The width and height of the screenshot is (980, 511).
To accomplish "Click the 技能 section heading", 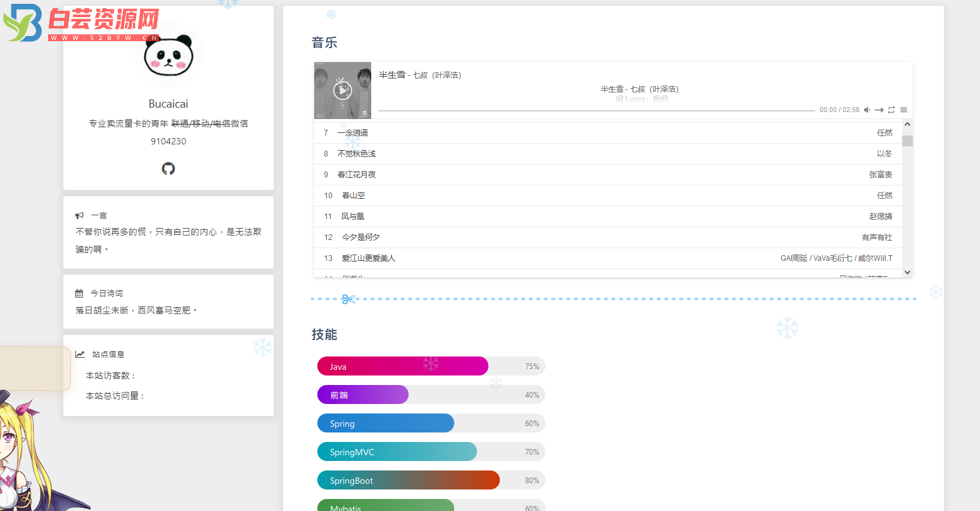I will (x=324, y=334).
